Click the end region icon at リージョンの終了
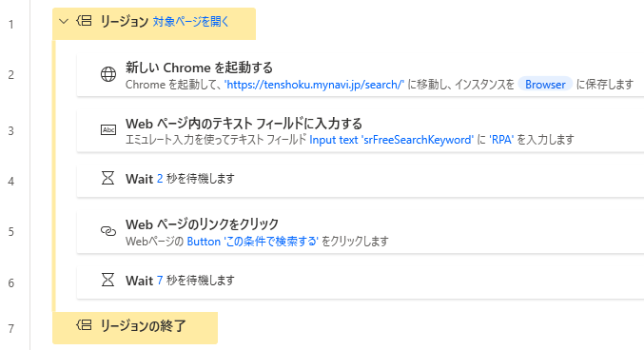The width and height of the screenshot is (644, 350). 85,325
